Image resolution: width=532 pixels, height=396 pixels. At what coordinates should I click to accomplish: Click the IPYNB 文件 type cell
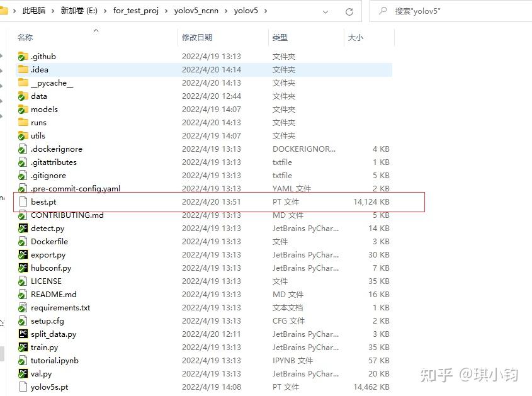tap(293, 361)
